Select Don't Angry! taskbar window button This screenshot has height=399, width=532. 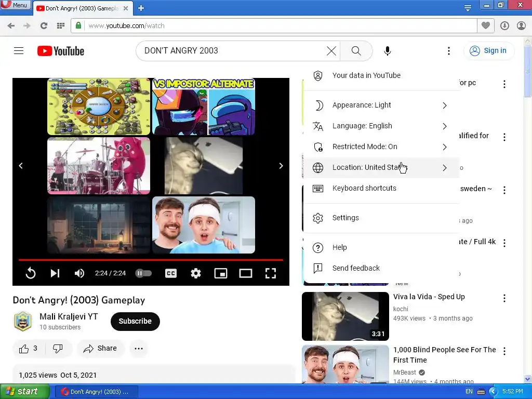coord(96,392)
